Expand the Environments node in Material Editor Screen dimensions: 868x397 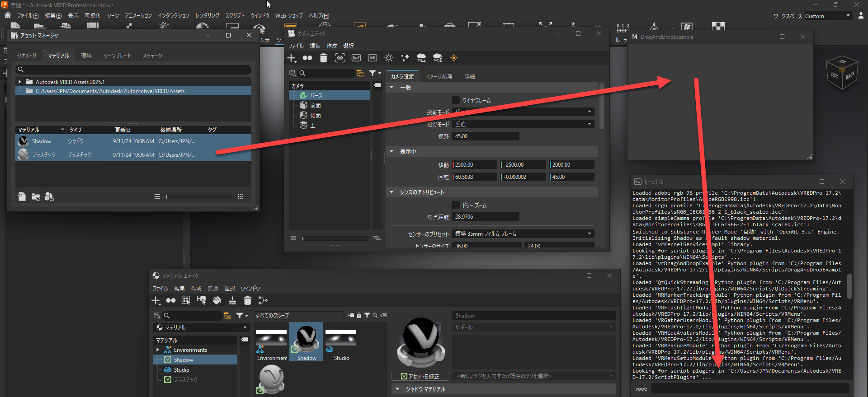pos(157,350)
